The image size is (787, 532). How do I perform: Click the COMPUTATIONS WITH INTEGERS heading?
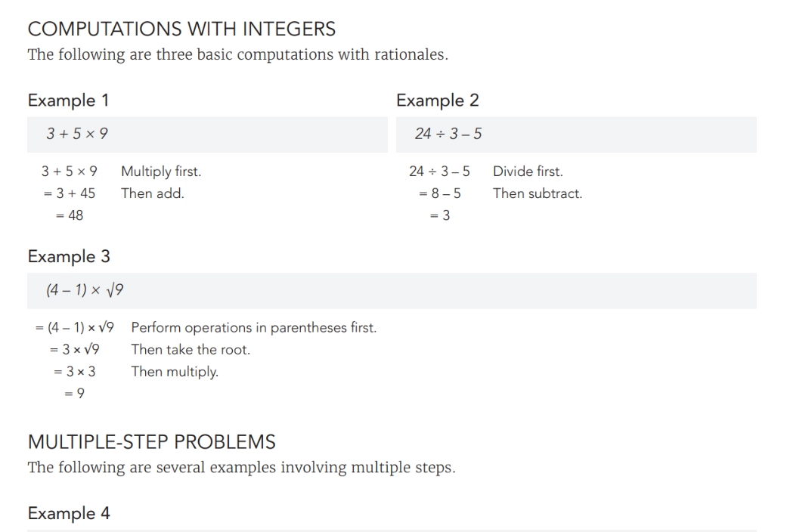[x=181, y=30]
